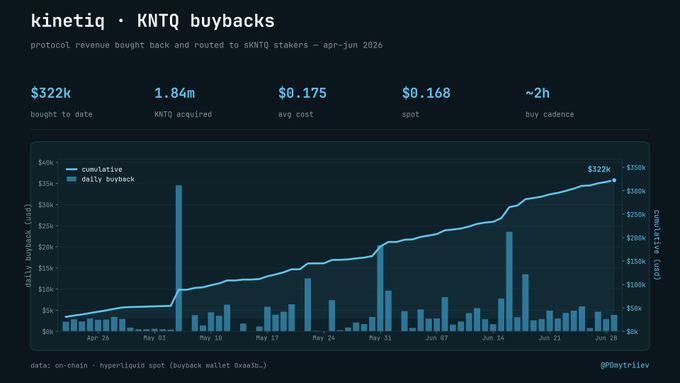Click the tall daily bar at May 31

point(380,288)
